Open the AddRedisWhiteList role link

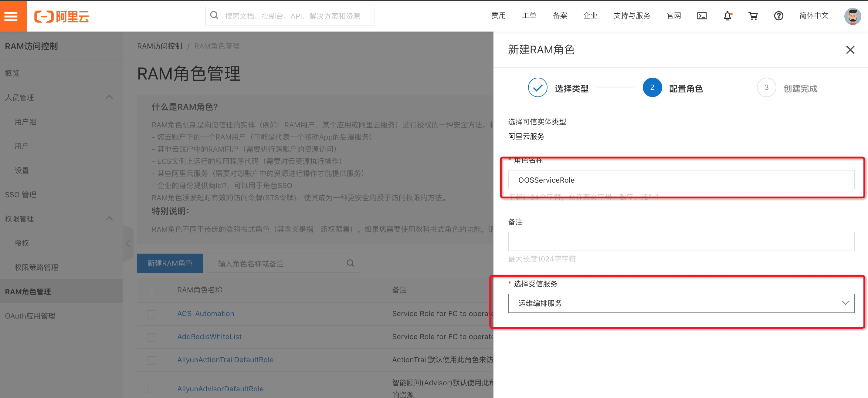pos(209,337)
